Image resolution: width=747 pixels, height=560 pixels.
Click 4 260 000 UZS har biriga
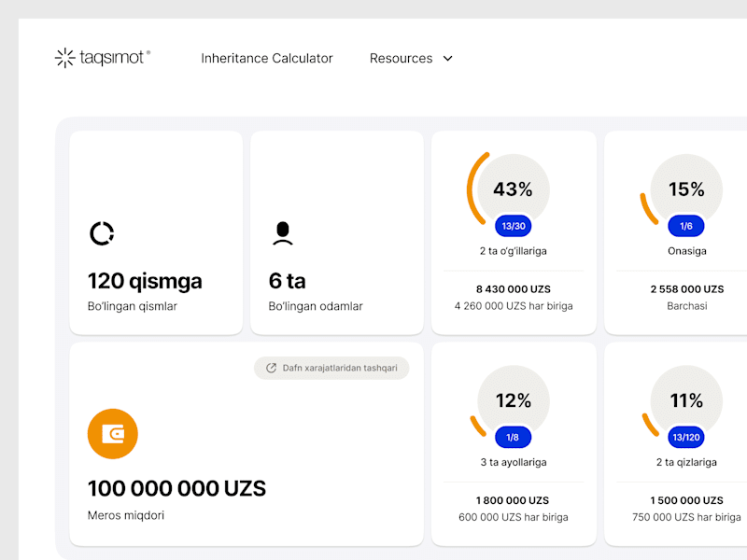point(514,306)
